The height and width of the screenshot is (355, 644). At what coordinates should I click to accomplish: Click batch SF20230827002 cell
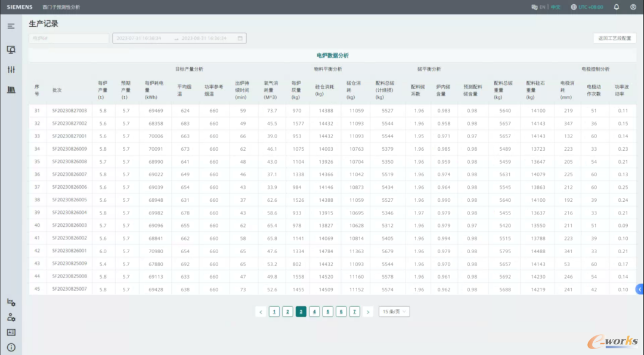pos(69,123)
